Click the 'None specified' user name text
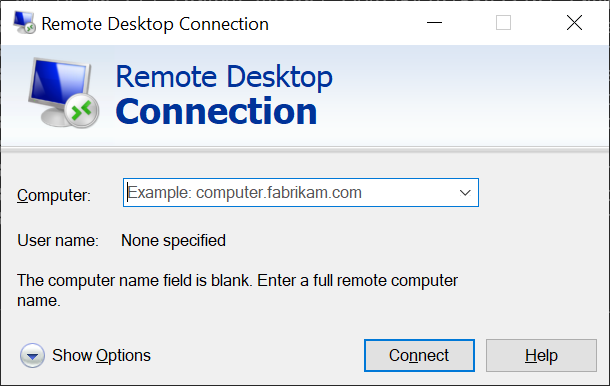 [174, 240]
